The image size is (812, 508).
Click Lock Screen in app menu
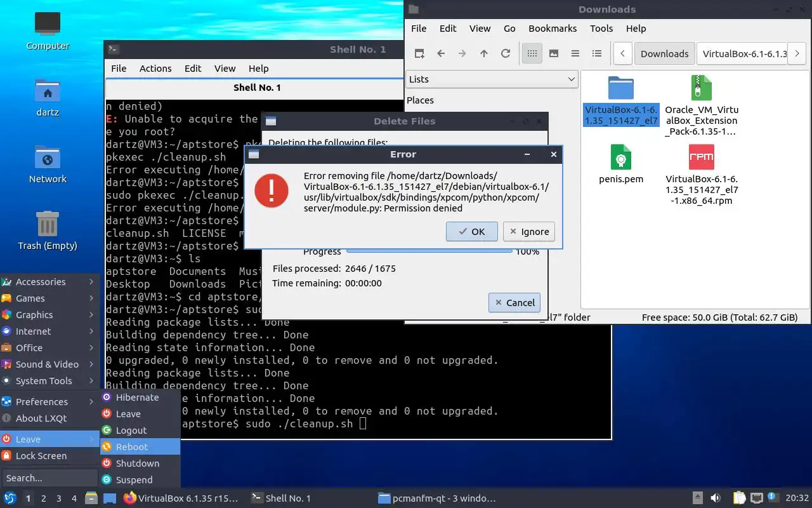(x=49, y=456)
